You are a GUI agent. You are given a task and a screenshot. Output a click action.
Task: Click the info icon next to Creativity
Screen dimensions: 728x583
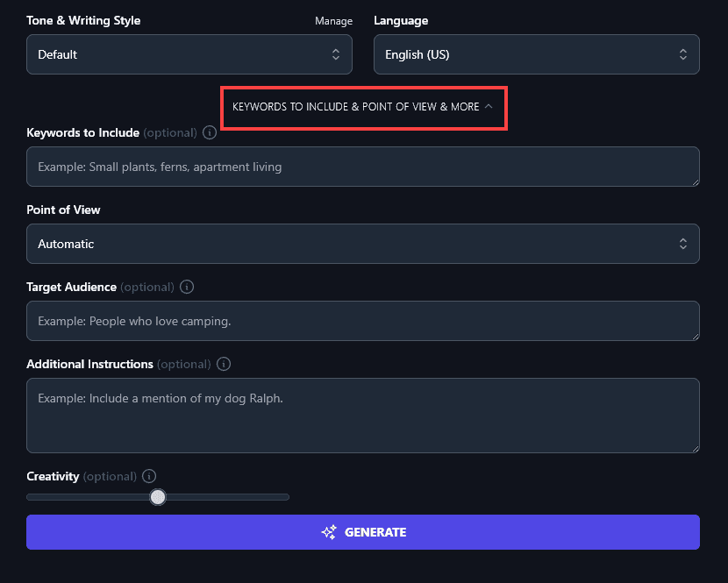point(149,476)
